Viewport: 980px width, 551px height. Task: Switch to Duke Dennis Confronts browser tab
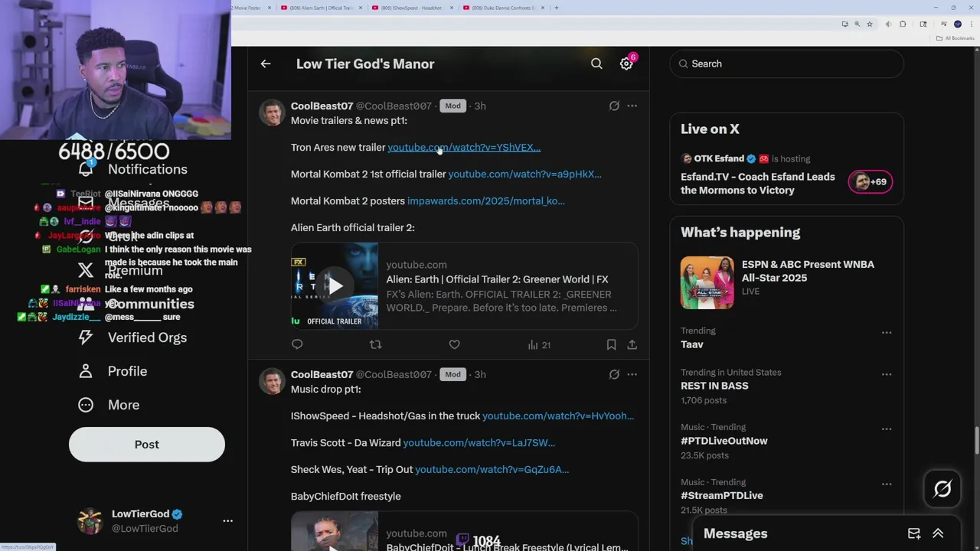(x=502, y=8)
